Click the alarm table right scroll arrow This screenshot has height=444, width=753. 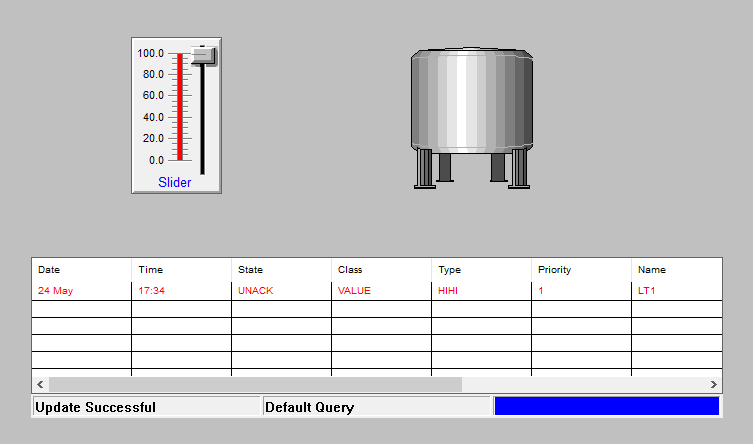tap(714, 384)
